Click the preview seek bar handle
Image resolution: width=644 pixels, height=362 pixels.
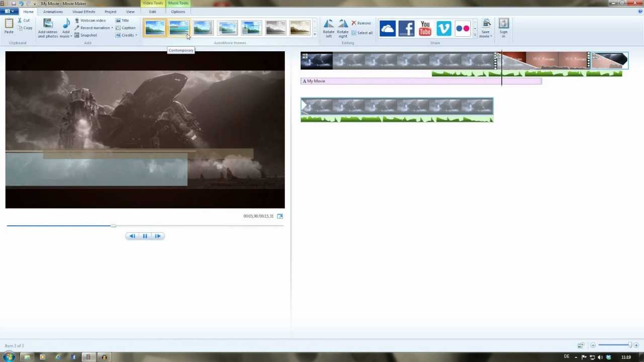coord(113,226)
